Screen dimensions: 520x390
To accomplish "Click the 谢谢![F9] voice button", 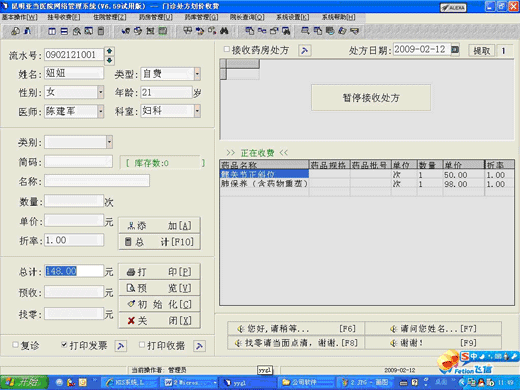I will (x=433, y=343).
